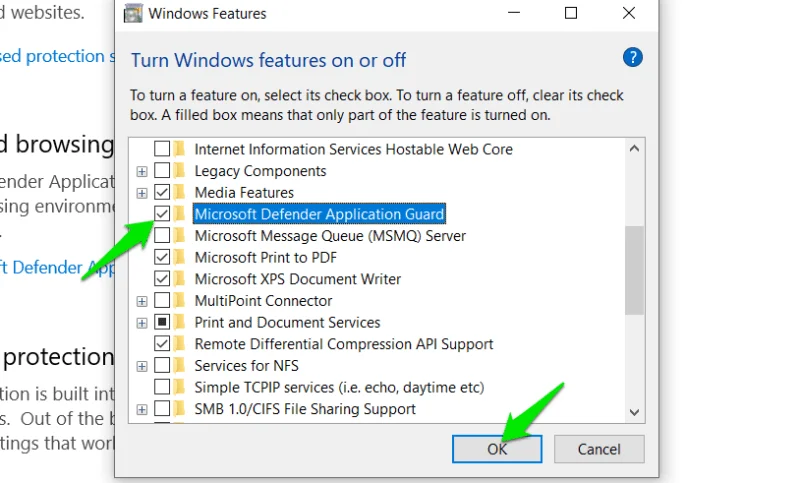Confirm changes with the OK button
The width and height of the screenshot is (800, 483).
(x=497, y=449)
